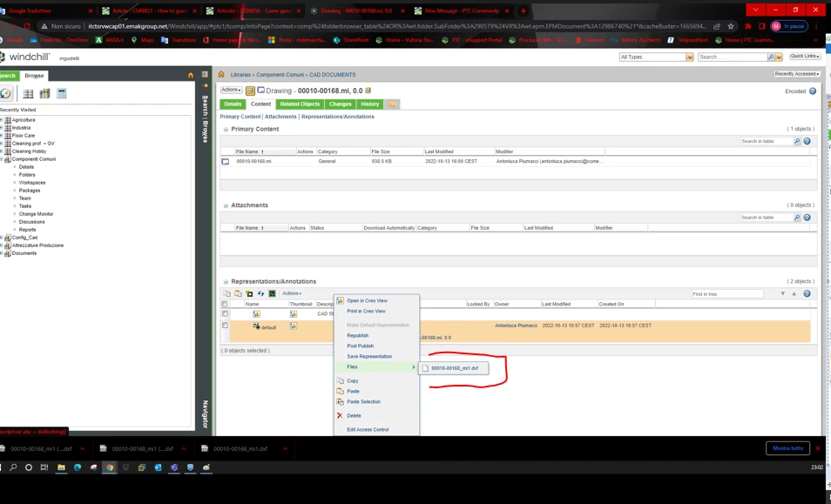Viewport: 831px width, 504px height.
Task: Collapse the Attachments section
Action: tap(226, 206)
